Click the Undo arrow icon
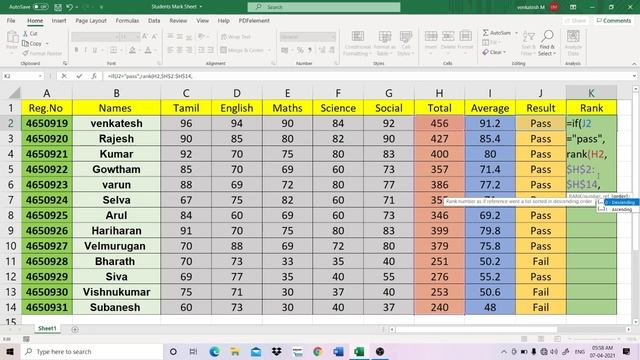The image size is (640, 360). 69,7
